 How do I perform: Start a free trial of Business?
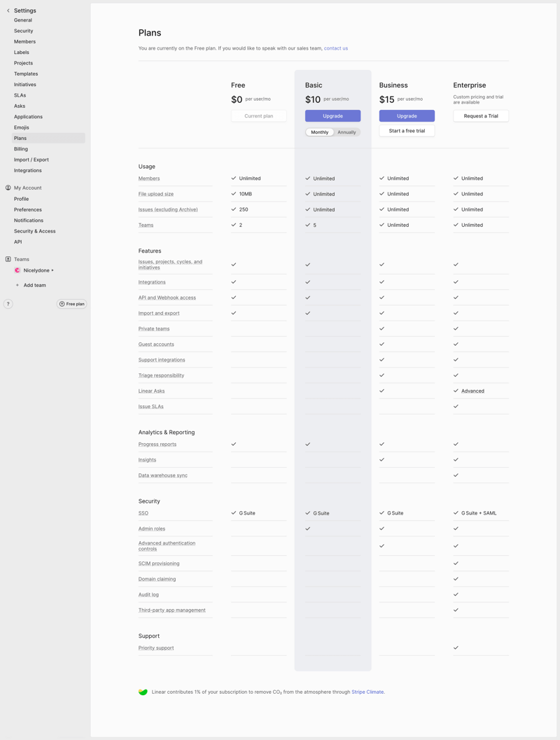(x=407, y=130)
